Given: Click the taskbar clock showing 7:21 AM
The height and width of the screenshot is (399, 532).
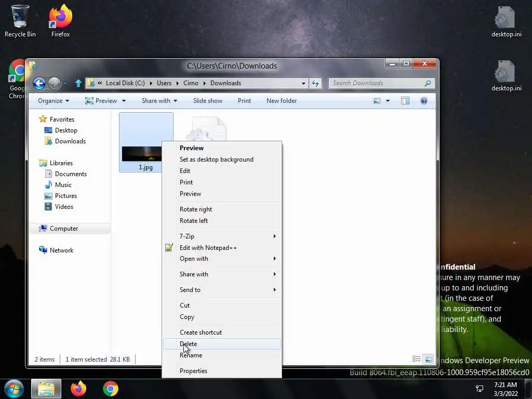Looking at the screenshot, I should [506, 389].
